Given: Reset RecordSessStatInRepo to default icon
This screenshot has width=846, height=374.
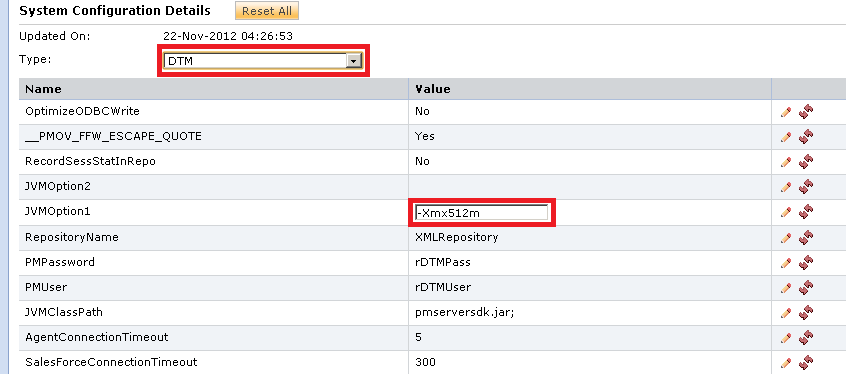Looking at the screenshot, I should 806,161.
